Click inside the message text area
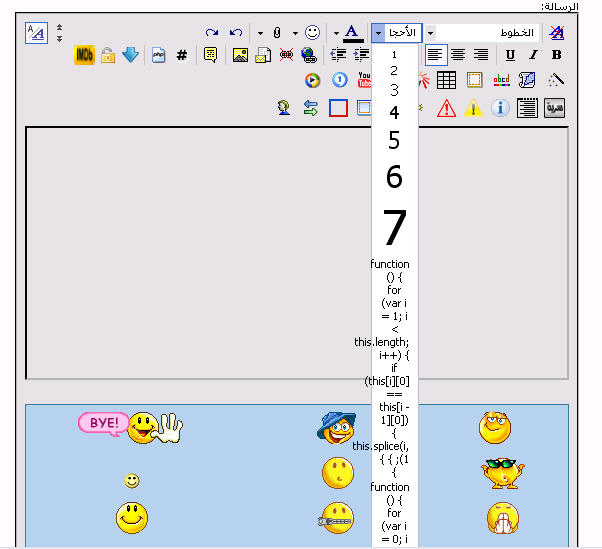Image resolution: width=602 pixels, height=549 pixels. (200, 250)
